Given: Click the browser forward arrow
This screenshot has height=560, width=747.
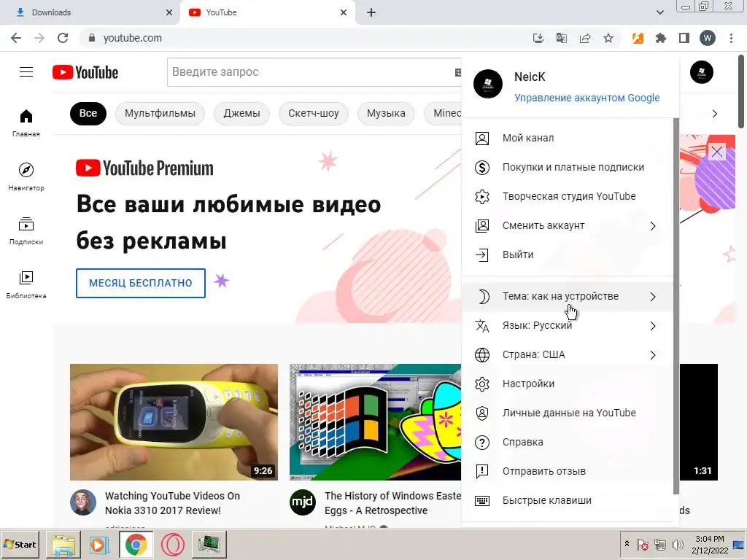Looking at the screenshot, I should 39,38.
